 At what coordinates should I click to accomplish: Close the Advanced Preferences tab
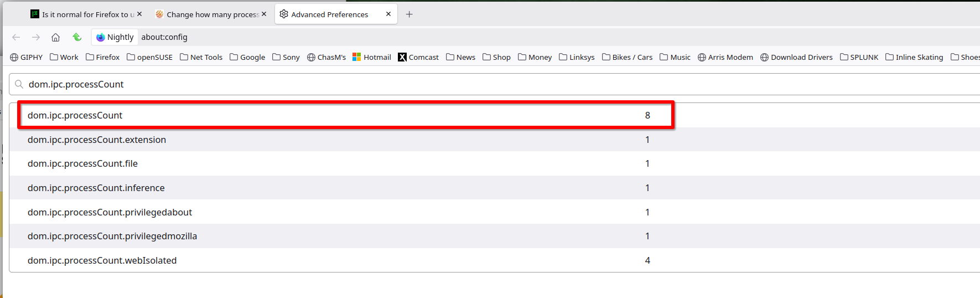pyautogui.click(x=388, y=14)
